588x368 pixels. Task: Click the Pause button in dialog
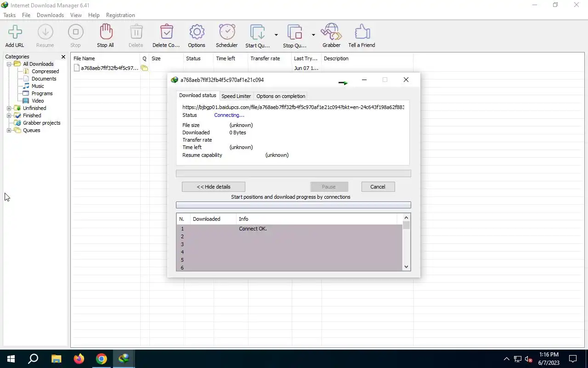tap(328, 187)
